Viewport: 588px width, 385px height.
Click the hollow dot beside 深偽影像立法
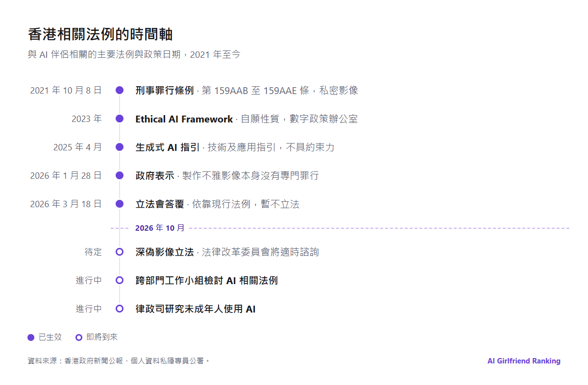120,252
